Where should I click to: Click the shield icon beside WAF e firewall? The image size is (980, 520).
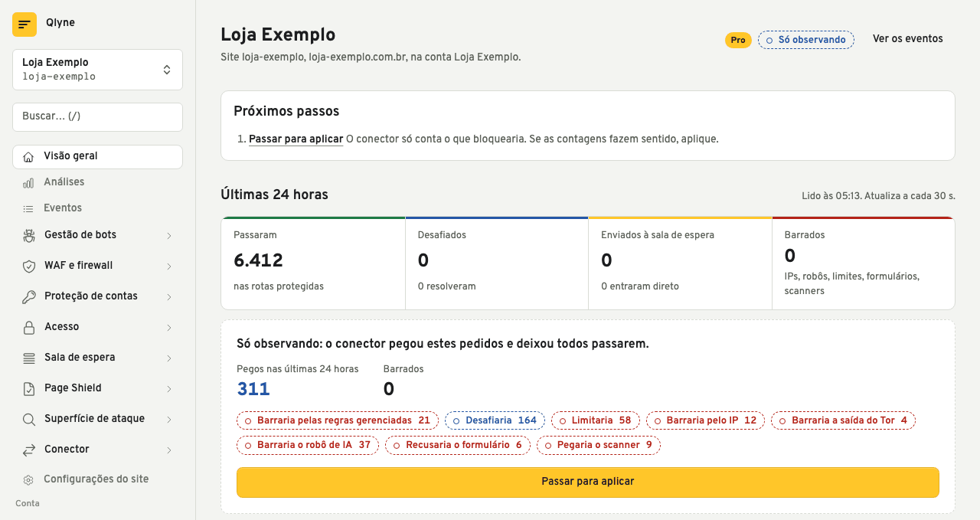(x=29, y=267)
